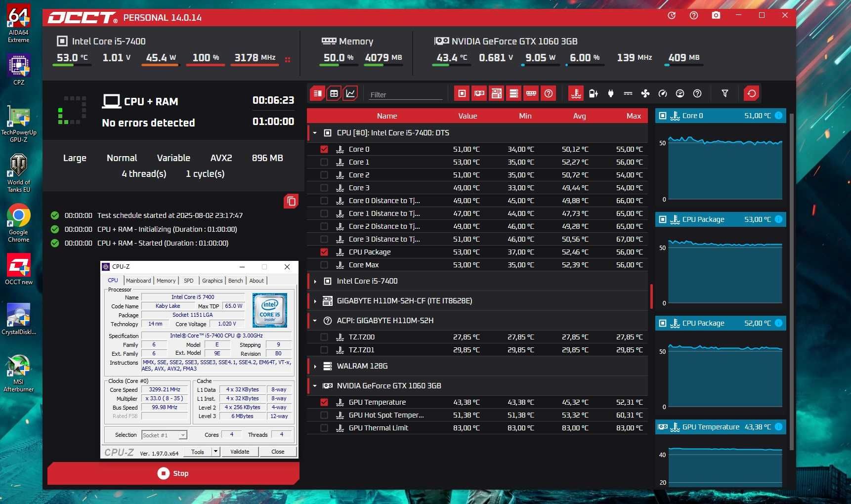Open the CPU-Z Tools dropdown arrow
Screen dimensions: 851x504
pyautogui.click(x=215, y=452)
